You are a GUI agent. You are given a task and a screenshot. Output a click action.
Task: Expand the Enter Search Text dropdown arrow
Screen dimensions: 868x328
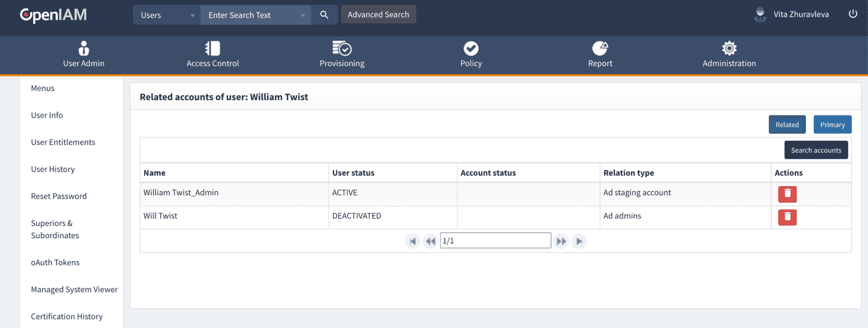click(x=303, y=15)
